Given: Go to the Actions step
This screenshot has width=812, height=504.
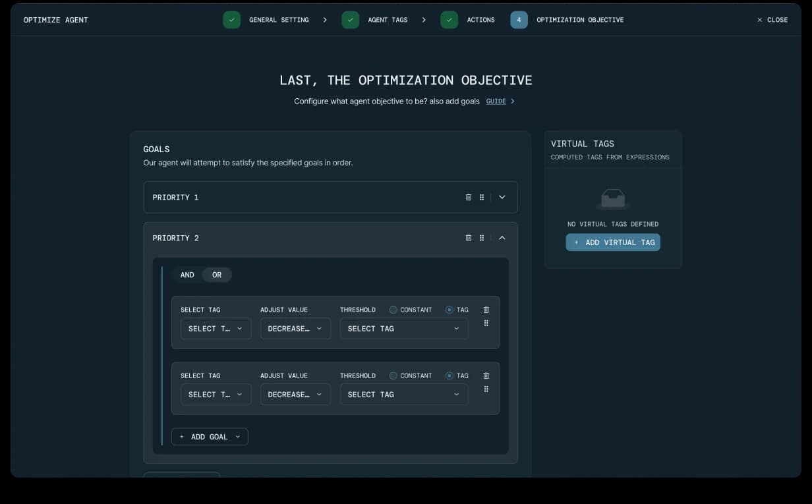Looking at the screenshot, I should 480,20.
